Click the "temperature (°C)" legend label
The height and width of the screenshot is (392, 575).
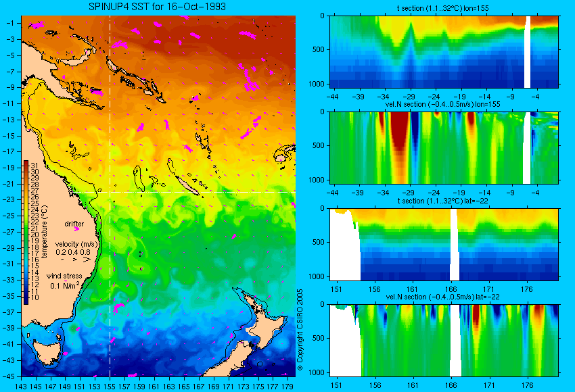pos(45,232)
